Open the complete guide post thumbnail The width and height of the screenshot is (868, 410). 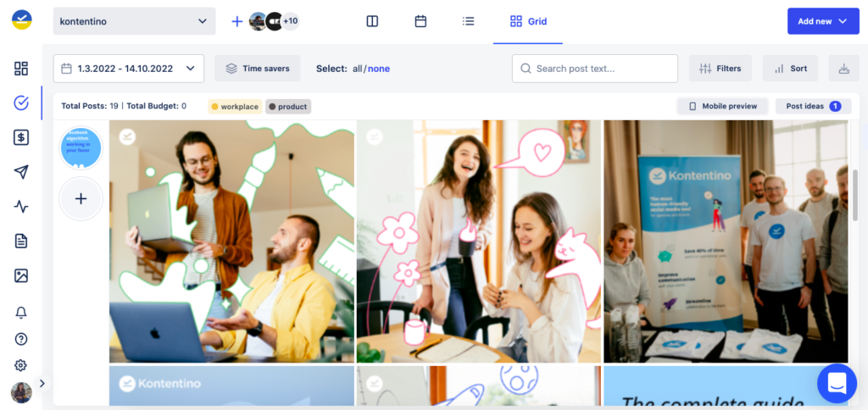[x=726, y=385]
